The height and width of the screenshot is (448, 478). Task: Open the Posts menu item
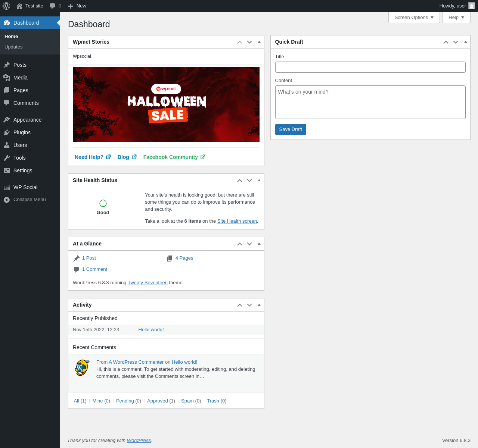tap(30, 65)
